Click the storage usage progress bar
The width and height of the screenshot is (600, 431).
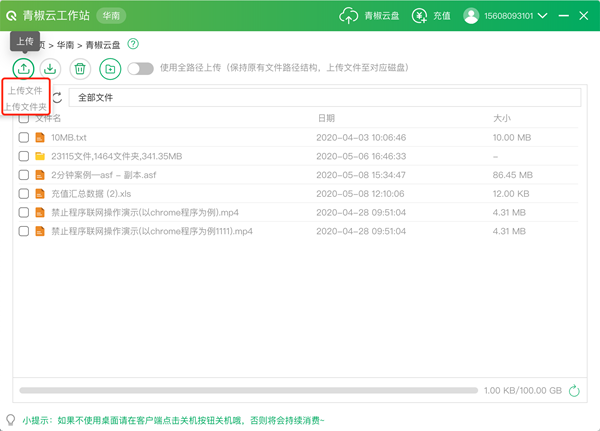245,391
